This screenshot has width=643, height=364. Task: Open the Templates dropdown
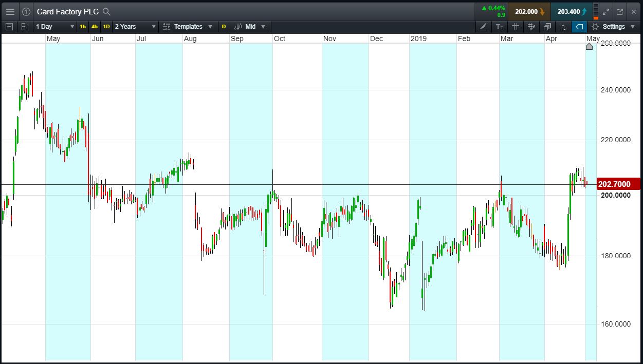tap(188, 27)
